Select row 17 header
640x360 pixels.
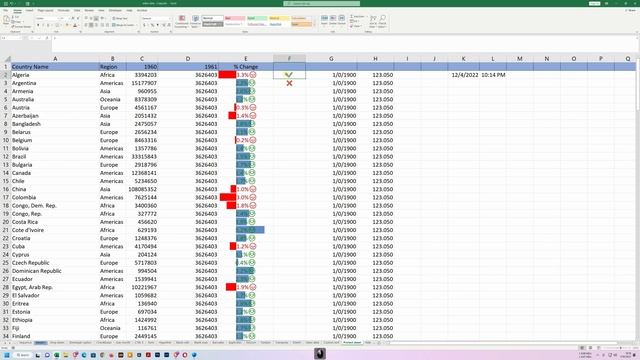(6, 197)
